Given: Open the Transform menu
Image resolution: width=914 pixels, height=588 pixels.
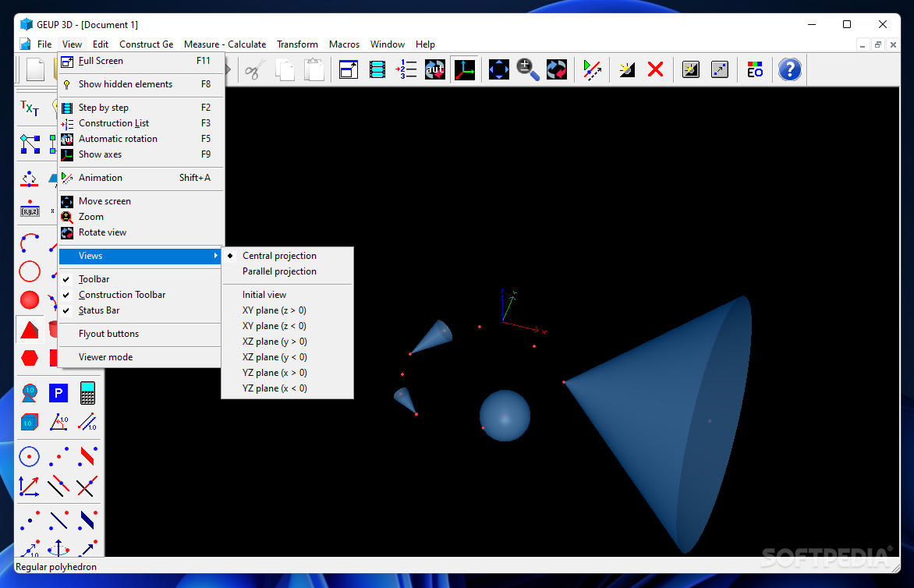Looking at the screenshot, I should point(297,44).
